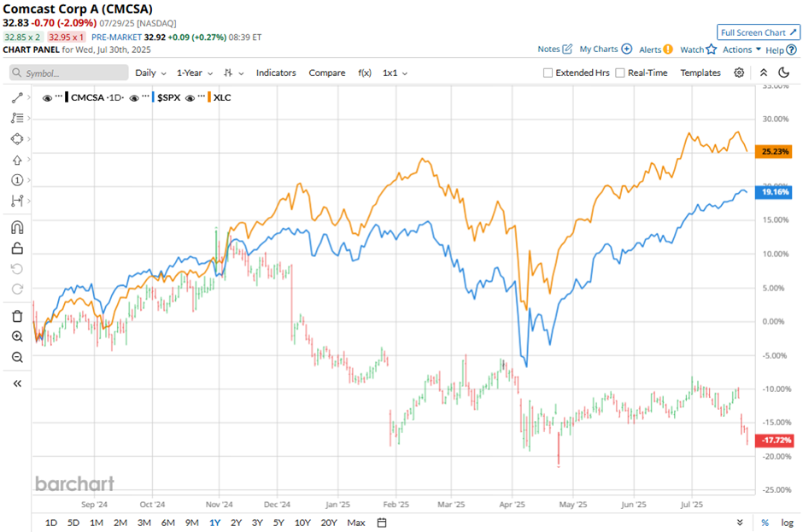Toggle the drawing lock padlock
Screen dimensions: 803x532
(x=17, y=248)
